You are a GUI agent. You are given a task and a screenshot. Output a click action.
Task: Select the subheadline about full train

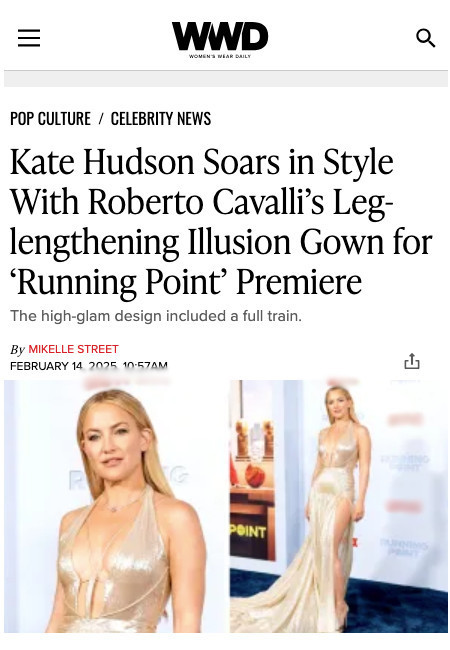point(156,316)
